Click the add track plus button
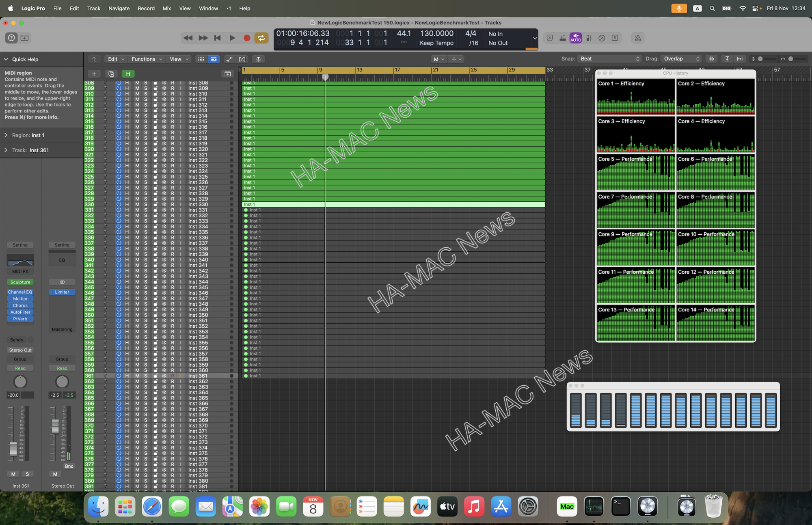The width and height of the screenshot is (812, 525). [x=94, y=73]
